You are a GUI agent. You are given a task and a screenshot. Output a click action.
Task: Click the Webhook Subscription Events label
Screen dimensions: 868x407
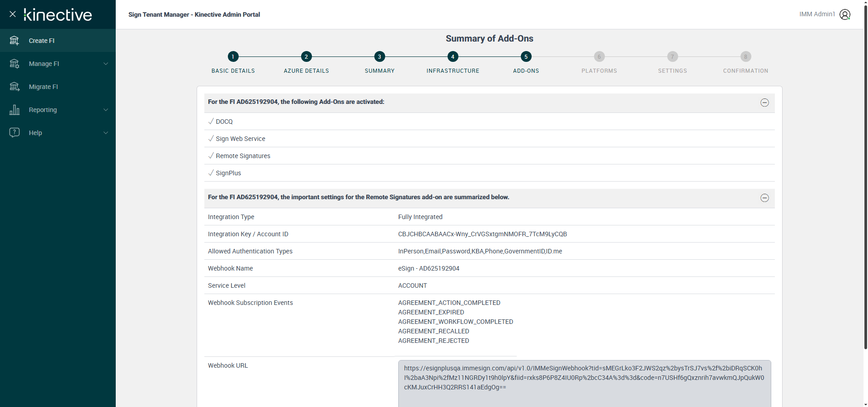(x=250, y=303)
